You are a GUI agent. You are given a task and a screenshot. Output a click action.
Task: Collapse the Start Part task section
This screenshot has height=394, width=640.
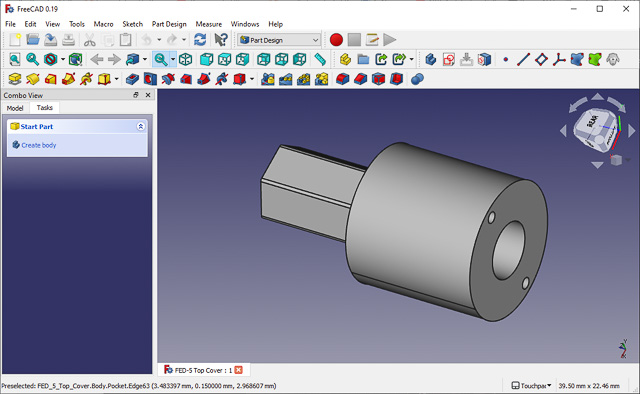[x=140, y=127]
